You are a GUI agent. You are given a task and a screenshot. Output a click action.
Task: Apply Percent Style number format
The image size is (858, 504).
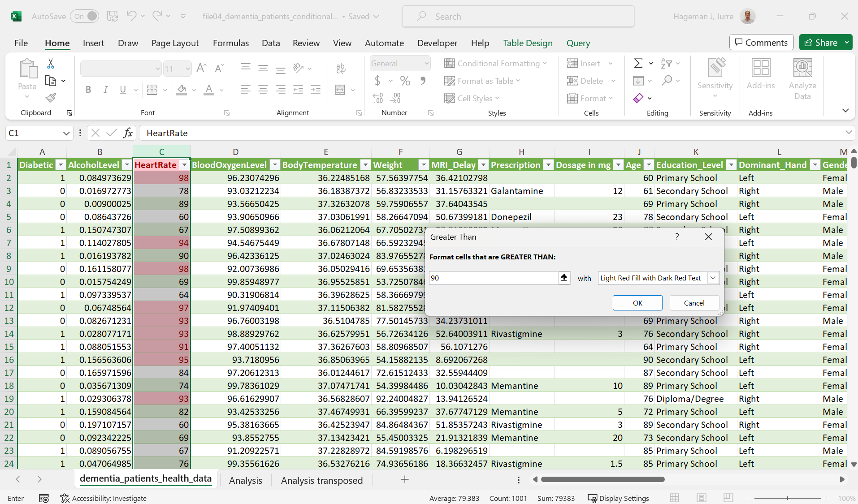click(405, 81)
